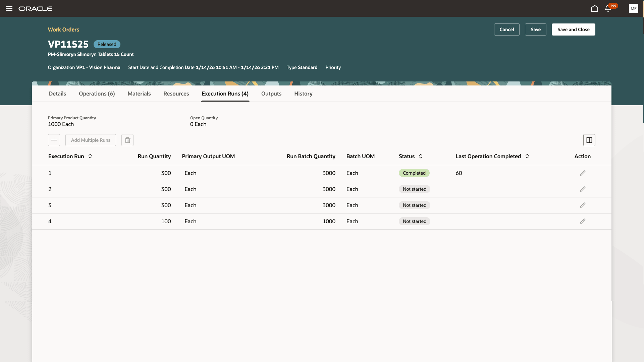Click the delete trash icon

pyautogui.click(x=127, y=140)
